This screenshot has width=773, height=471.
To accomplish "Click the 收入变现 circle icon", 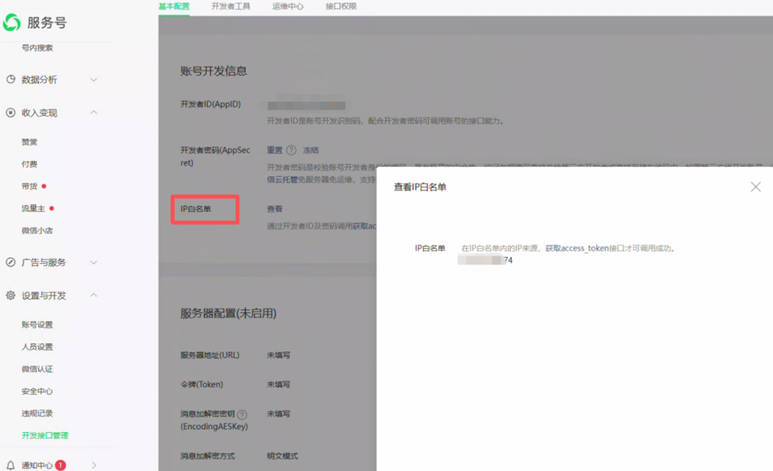I will [10, 112].
